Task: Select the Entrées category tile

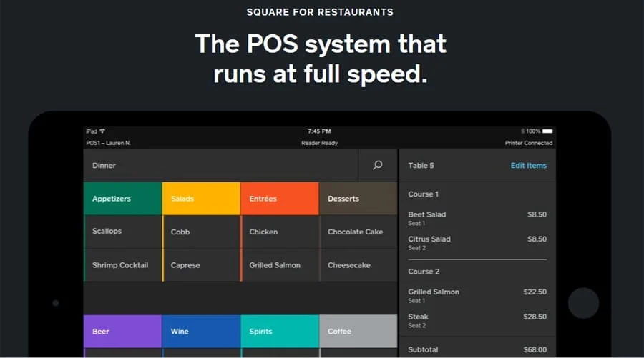Action: tap(280, 199)
